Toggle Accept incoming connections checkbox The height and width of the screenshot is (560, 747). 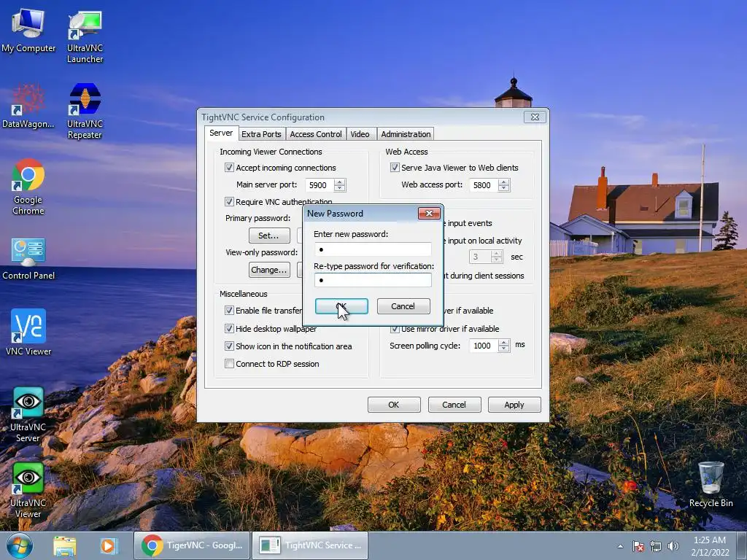pos(229,168)
